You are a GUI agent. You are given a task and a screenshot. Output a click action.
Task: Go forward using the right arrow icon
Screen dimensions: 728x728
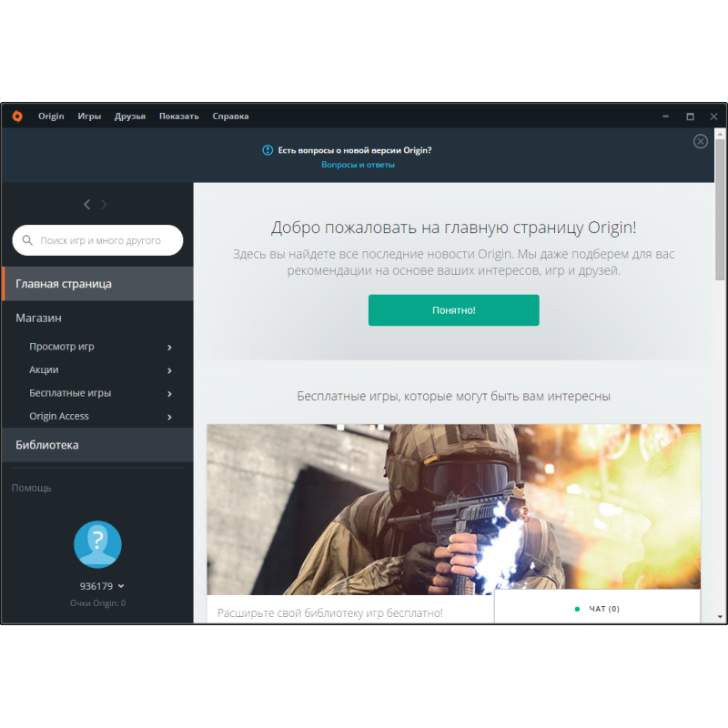(x=104, y=205)
